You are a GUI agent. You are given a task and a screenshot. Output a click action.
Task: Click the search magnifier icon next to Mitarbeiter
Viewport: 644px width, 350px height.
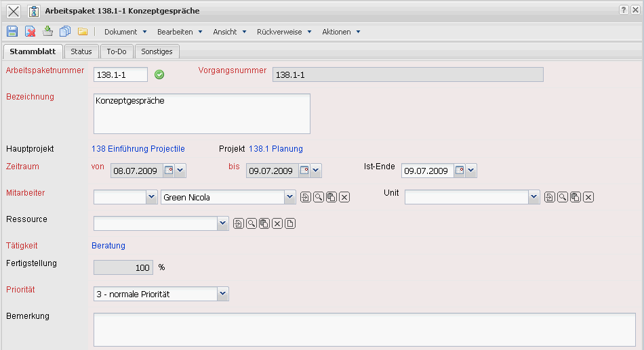(318, 197)
